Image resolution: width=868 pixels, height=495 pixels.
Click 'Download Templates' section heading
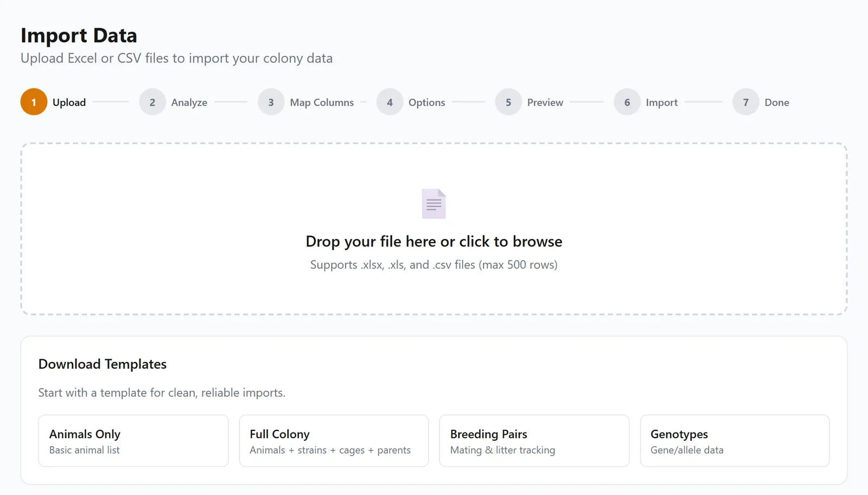point(103,364)
